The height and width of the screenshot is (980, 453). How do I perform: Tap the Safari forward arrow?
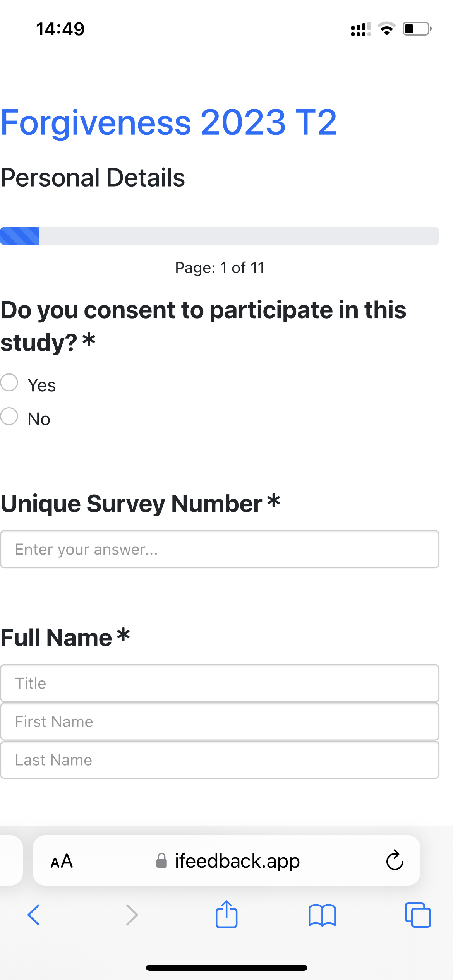click(132, 915)
